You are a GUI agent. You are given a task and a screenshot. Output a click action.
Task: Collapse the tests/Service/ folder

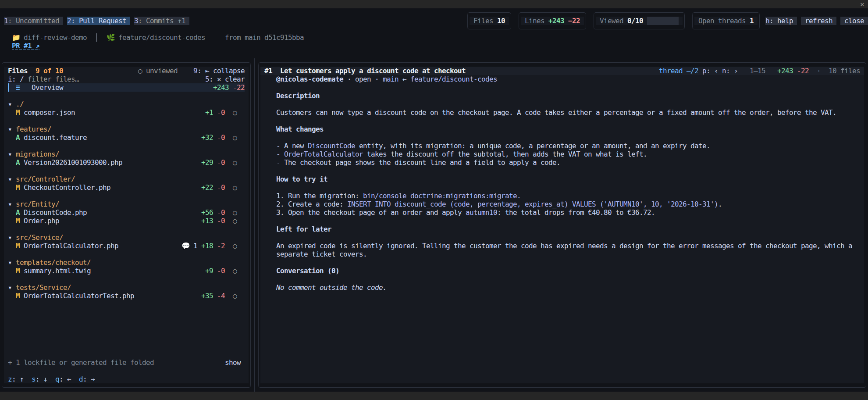click(10, 288)
